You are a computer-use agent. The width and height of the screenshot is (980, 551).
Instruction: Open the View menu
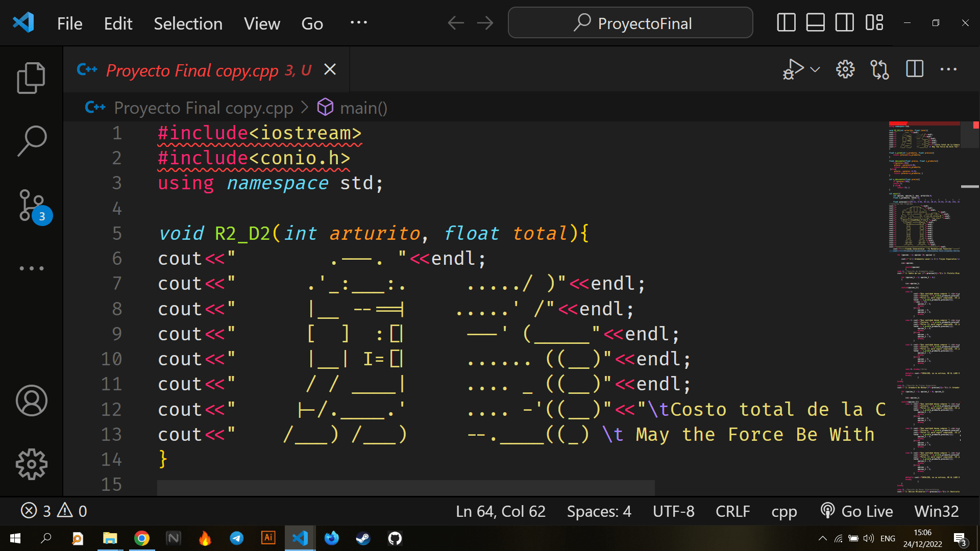tap(262, 23)
